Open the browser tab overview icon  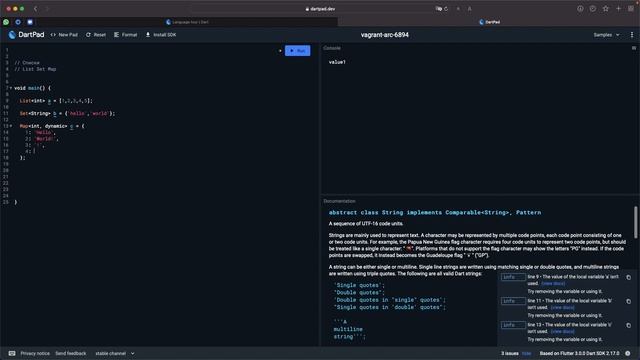coord(631,9)
